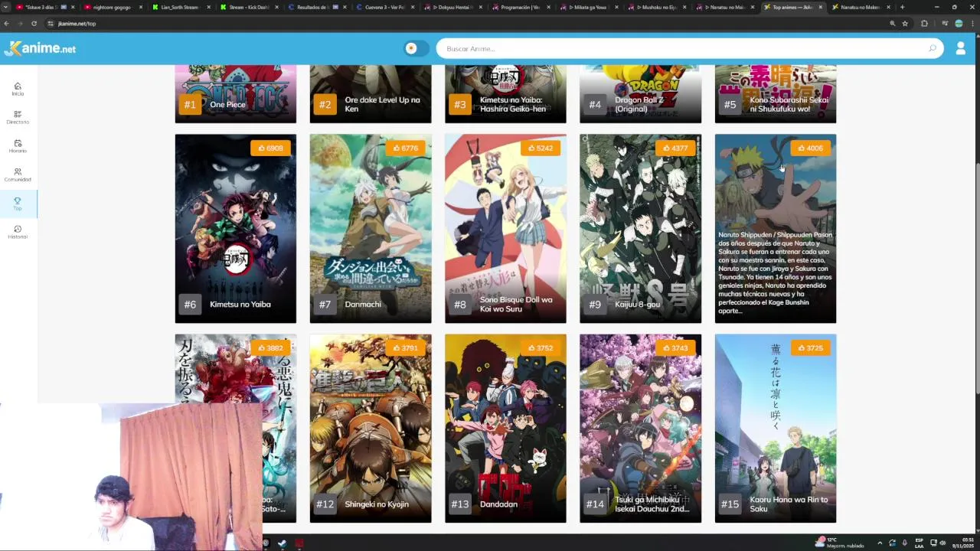The image size is (980, 551).
Task: Toggle the dark mode theme switch
Action: (416, 48)
